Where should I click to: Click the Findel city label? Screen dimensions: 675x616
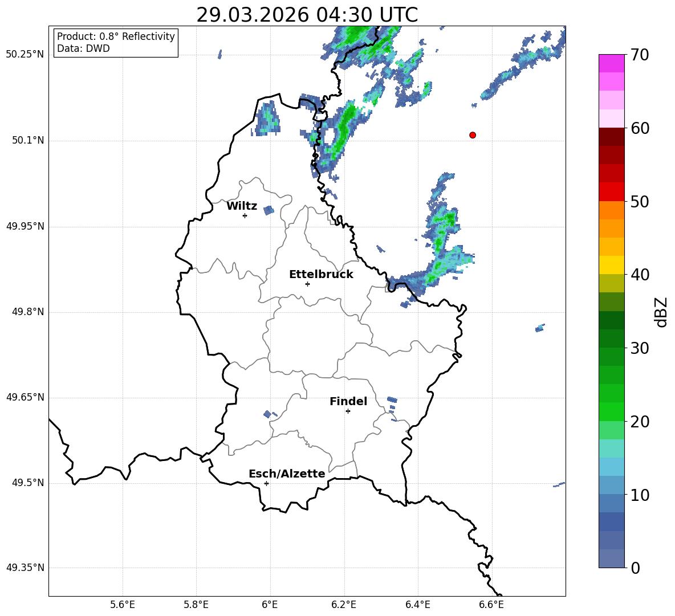click(348, 401)
